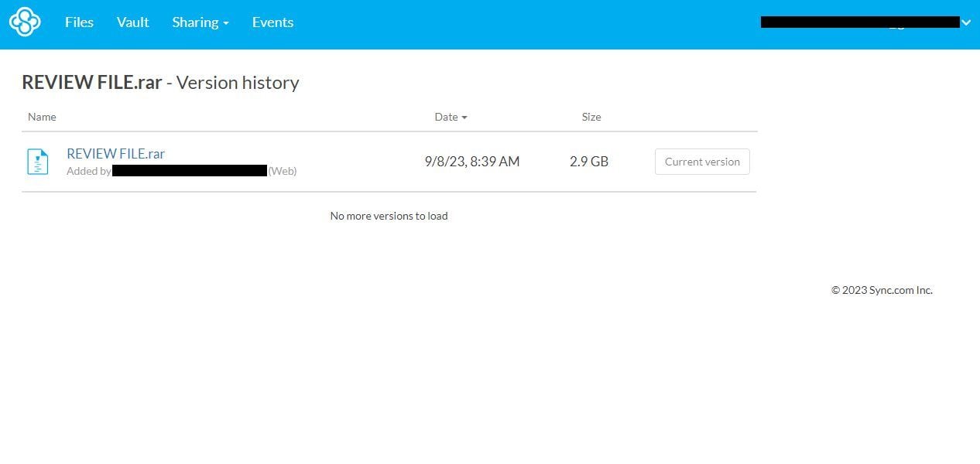
Task: Click the Current version button
Action: [702, 162]
